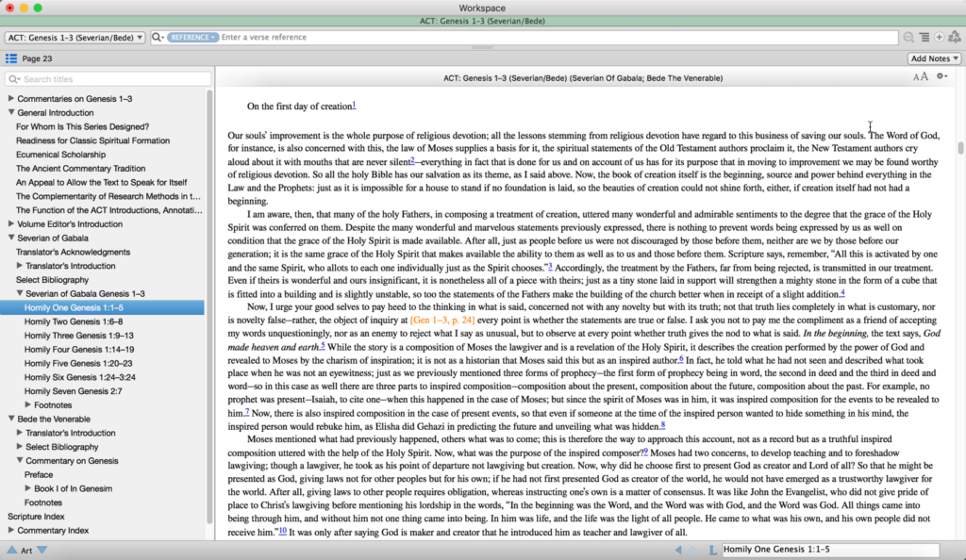Click the navigate back left arrow at bottom
This screenshot has height=560, width=966.
click(679, 550)
